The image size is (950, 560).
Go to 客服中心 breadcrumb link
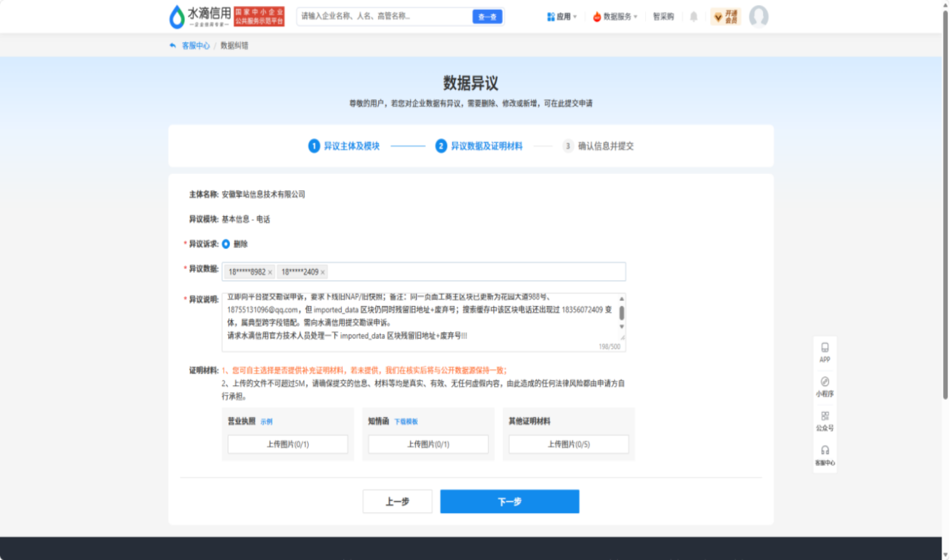click(196, 45)
